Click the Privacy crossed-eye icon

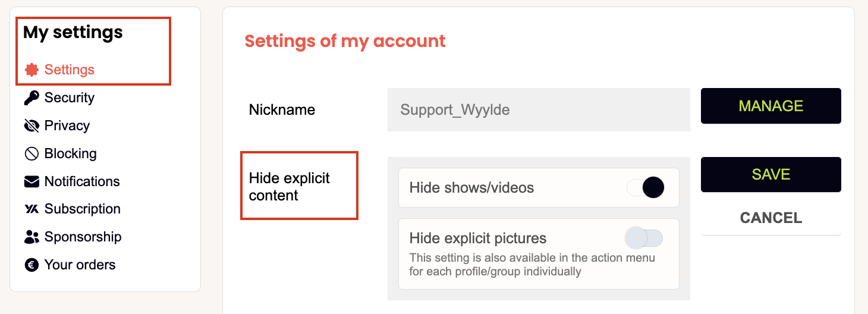32,125
